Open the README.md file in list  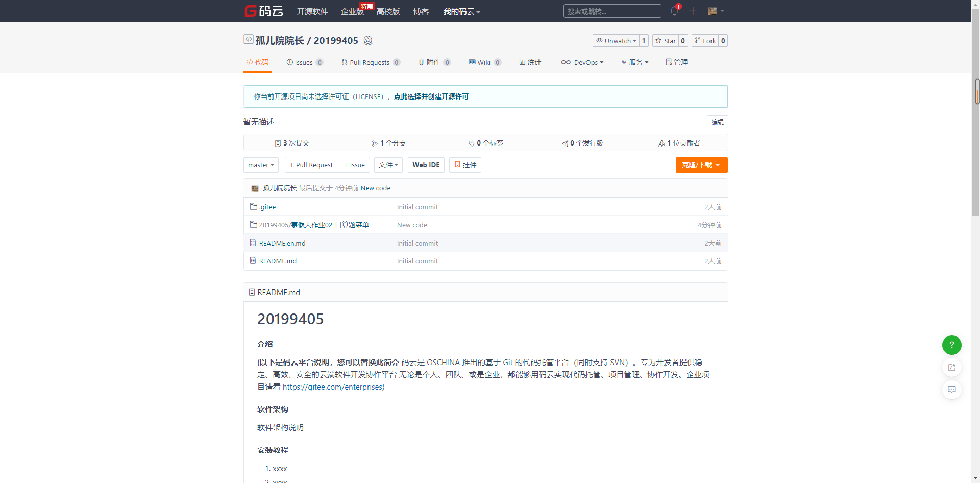pos(278,261)
